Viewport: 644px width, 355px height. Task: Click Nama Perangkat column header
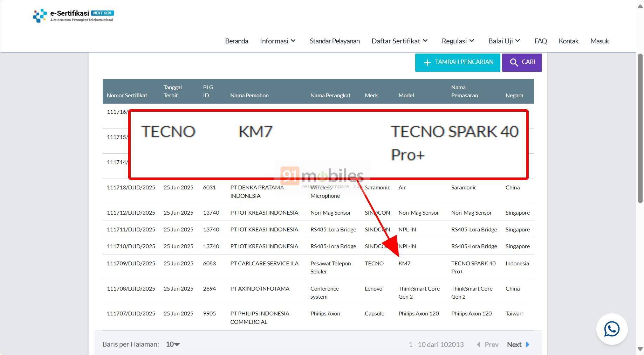(x=330, y=95)
